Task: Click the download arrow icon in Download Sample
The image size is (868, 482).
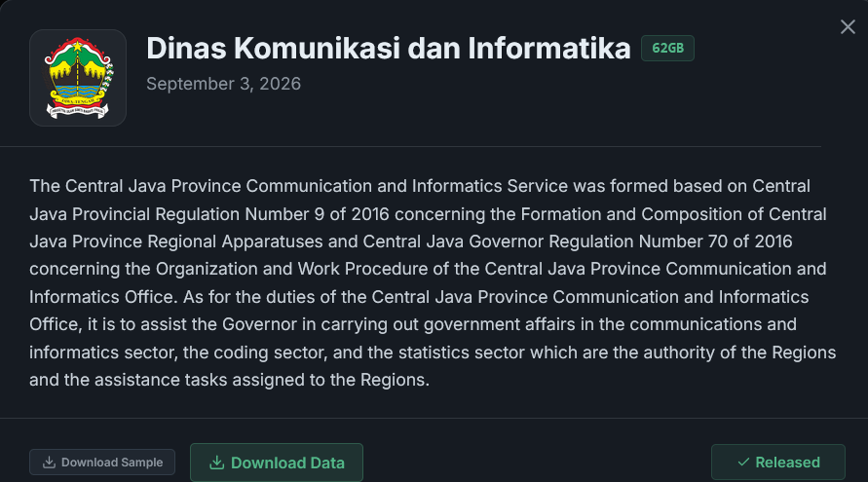Action: coord(50,463)
